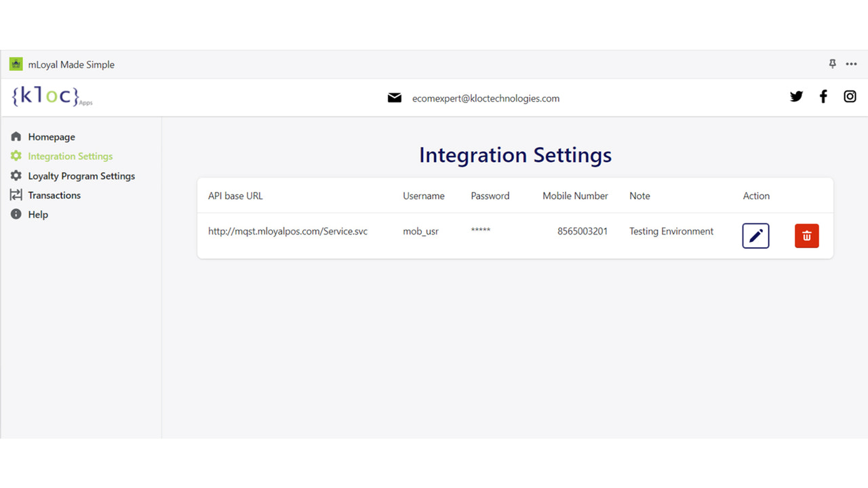The image size is (868, 488).
Task: Click the ecomexpert@kloctechnologies.com email link
Action: pyautogui.click(x=486, y=98)
